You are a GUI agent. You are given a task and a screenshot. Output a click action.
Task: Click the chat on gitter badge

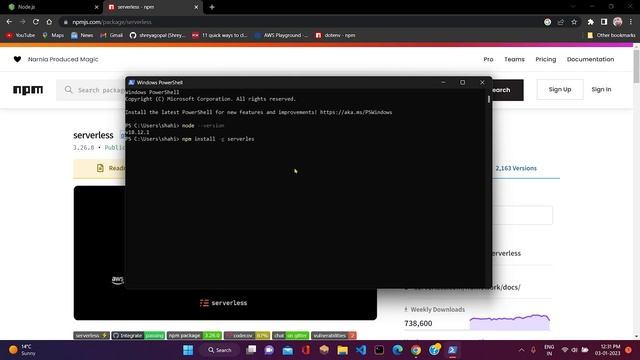[x=291, y=336]
